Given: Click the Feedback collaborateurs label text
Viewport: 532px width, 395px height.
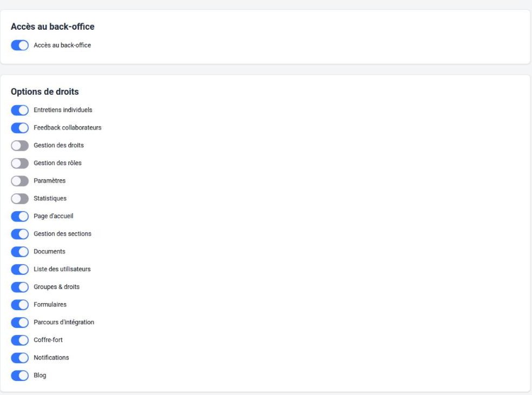Looking at the screenshot, I should click(68, 127).
